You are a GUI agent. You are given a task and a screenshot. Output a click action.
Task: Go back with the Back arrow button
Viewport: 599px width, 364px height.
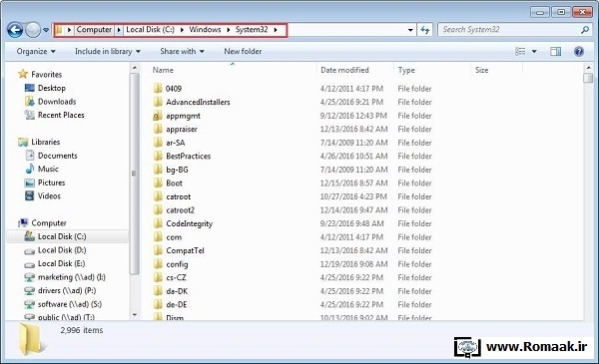pyautogui.click(x=15, y=30)
